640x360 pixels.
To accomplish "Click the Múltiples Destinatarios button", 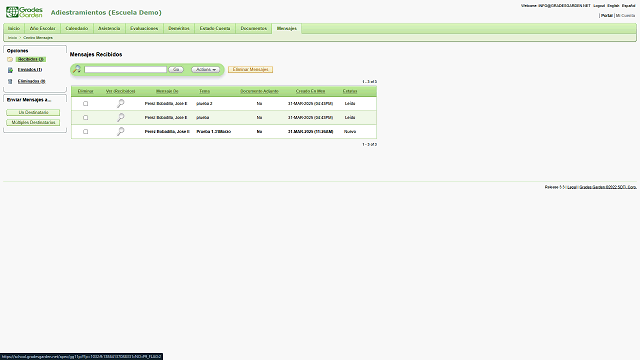I will pyautogui.click(x=33, y=122).
